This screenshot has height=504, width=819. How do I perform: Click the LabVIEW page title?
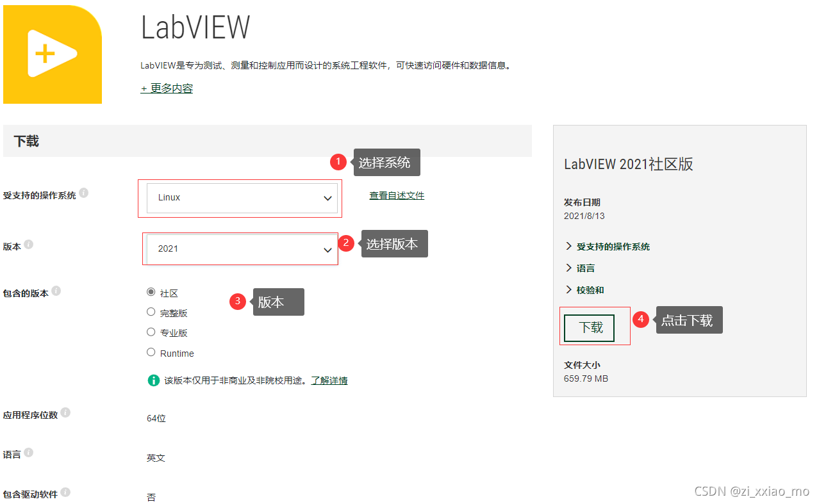pyautogui.click(x=195, y=28)
